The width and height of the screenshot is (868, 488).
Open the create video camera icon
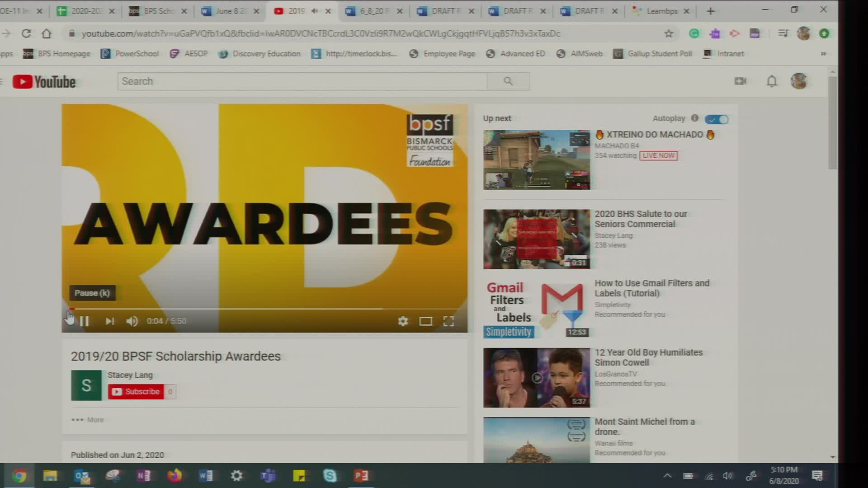pyautogui.click(x=741, y=81)
